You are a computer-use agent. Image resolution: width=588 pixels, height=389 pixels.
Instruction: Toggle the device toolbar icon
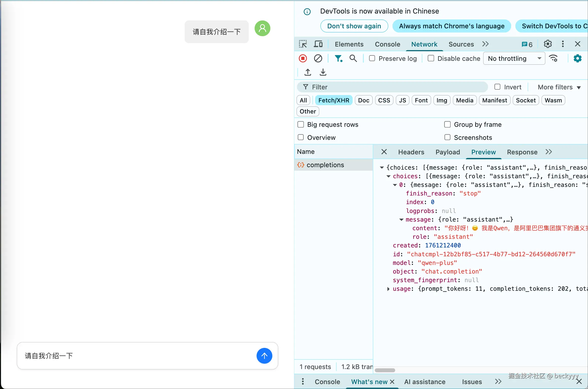(318, 44)
